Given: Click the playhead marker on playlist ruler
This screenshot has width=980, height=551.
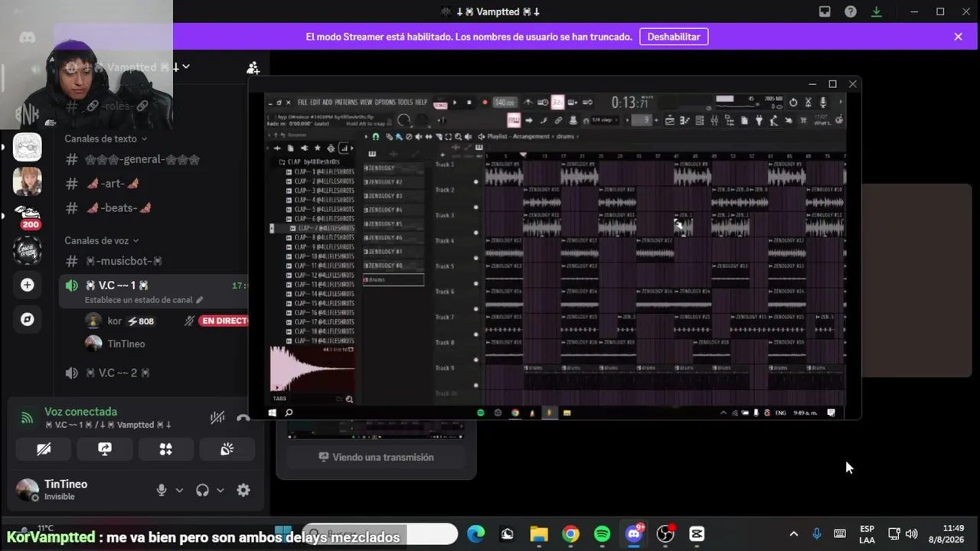Looking at the screenshot, I should [524, 155].
